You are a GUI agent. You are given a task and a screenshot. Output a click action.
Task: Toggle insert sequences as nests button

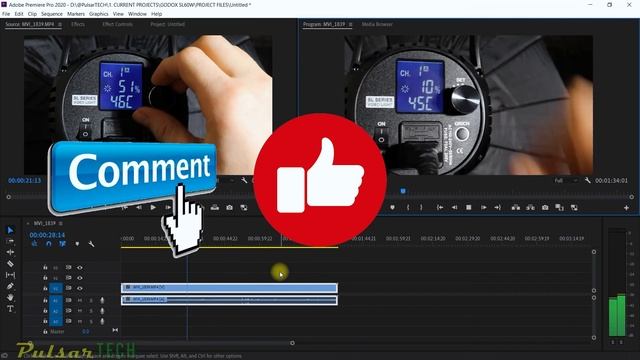pos(35,244)
